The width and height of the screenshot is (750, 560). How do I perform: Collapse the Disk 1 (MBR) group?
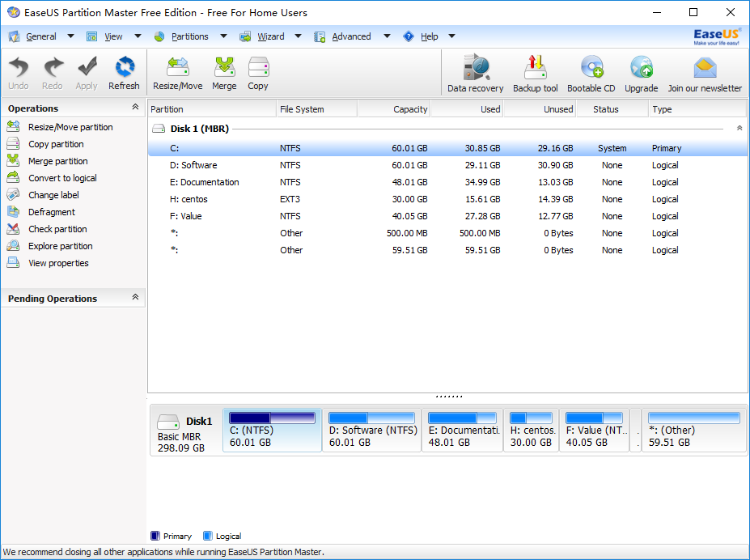pos(739,128)
